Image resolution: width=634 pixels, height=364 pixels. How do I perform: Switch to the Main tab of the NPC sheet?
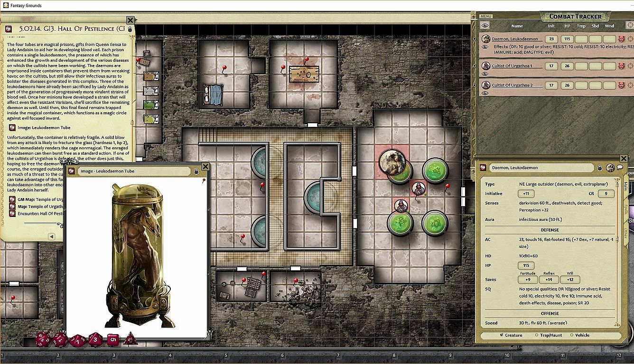[625, 185]
